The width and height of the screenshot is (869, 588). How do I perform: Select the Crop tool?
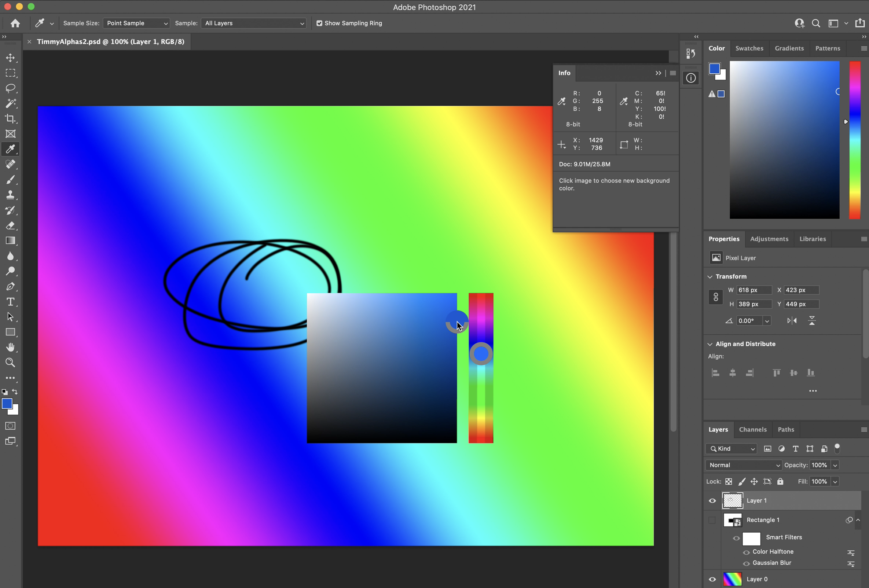pyautogui.click(x=11, y=119)
